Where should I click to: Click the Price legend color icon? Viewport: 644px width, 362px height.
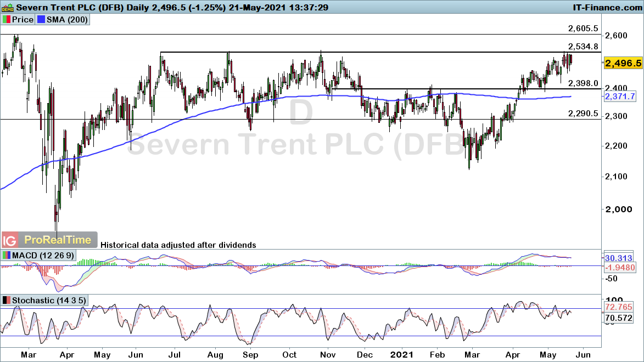[7, 20]
